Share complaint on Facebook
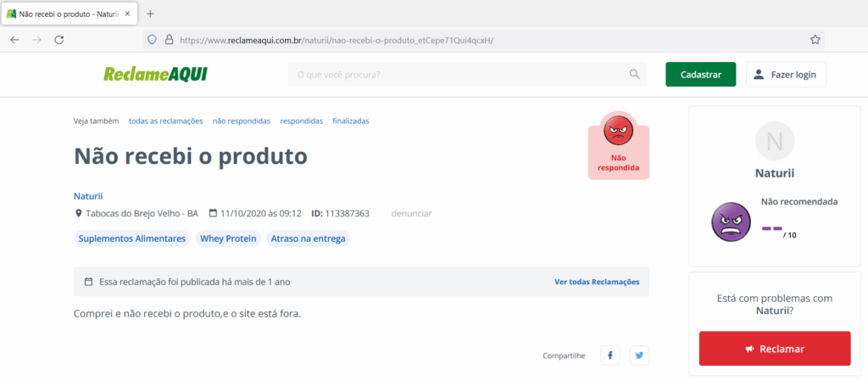 tap(610, 356)
